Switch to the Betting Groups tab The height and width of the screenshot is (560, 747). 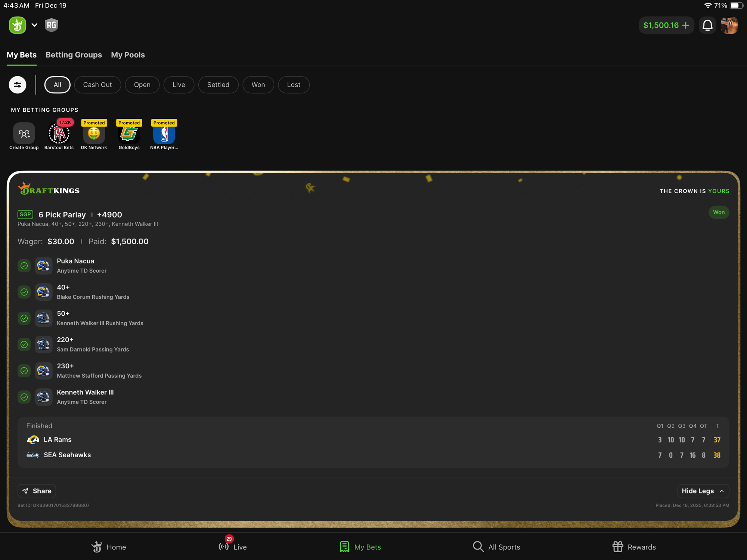point(74,55)
